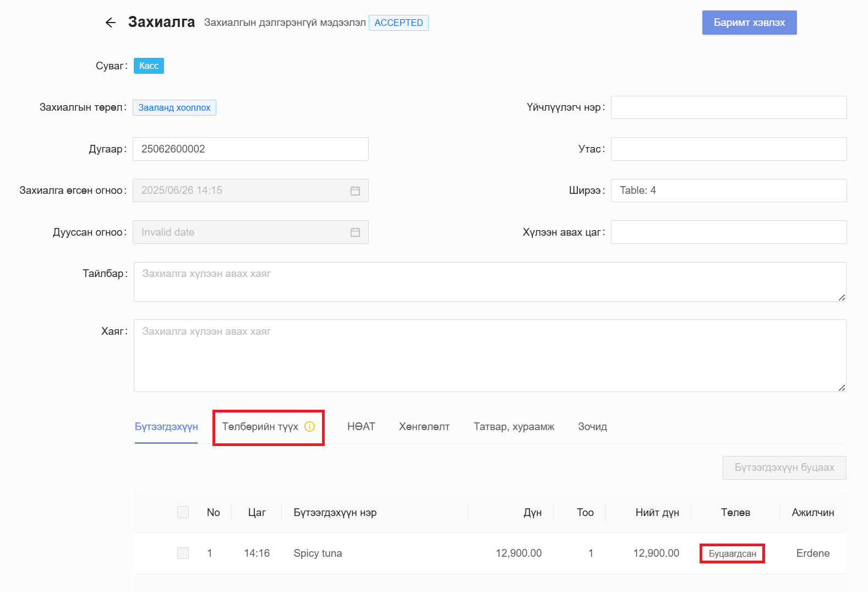The height and width of the screenshot is (592, 868).
Task: Tick the select-all checkbox in table header
Action: [x=183, y=512]
